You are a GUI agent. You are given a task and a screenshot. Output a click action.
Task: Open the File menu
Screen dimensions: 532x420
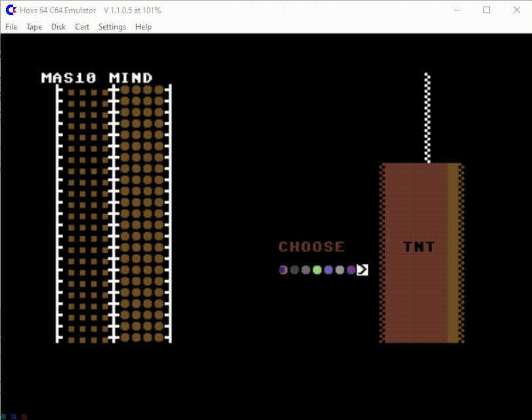(x=11, y=27)
